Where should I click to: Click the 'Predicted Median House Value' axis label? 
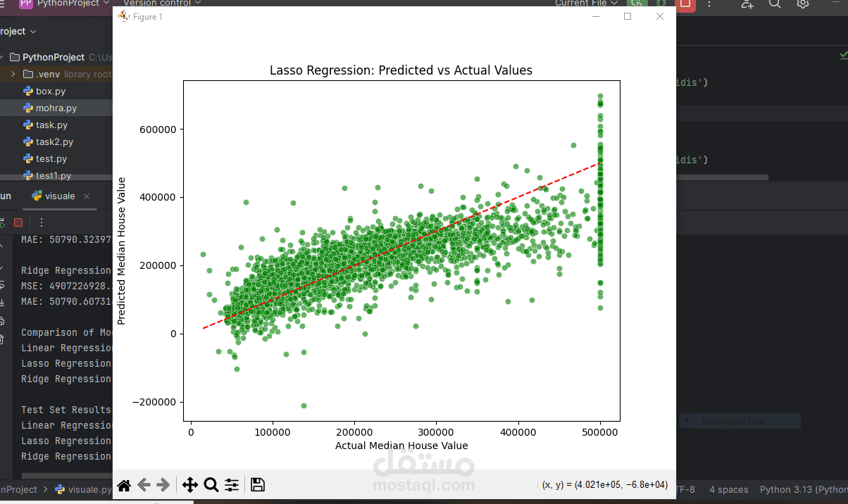click(x=122, y=251)
